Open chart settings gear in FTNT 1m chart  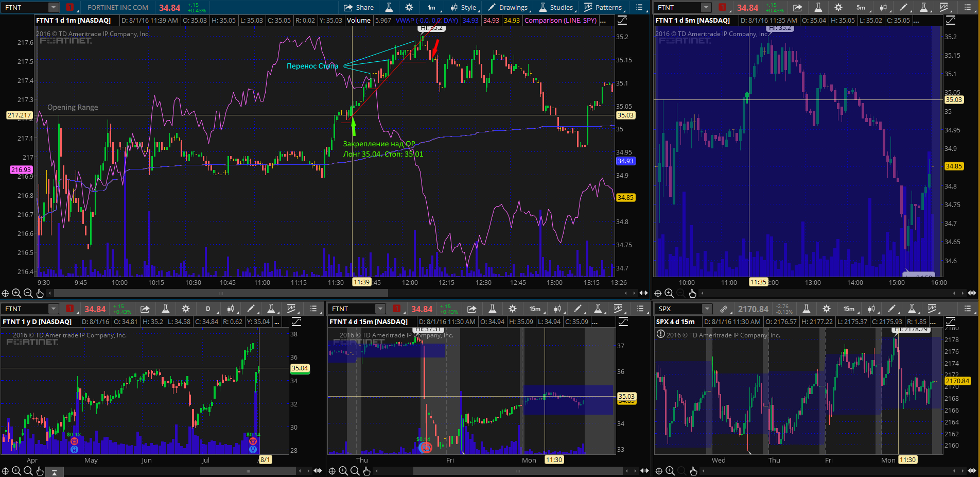click(x=409, y=7)
